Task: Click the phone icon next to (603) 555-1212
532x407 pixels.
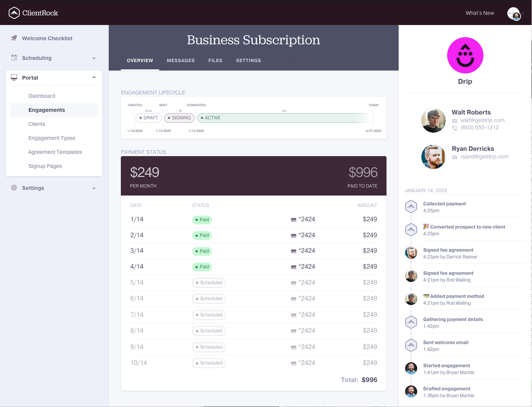Action: 455,128
